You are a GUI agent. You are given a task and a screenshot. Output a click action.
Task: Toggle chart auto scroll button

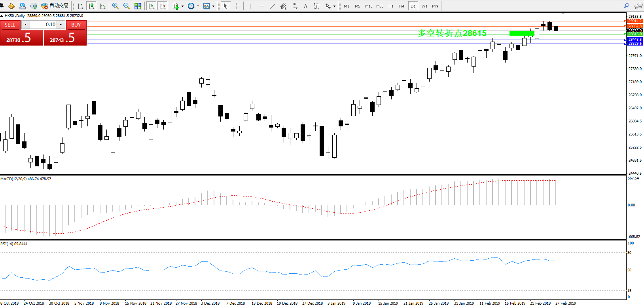click(x=152, y=6)
